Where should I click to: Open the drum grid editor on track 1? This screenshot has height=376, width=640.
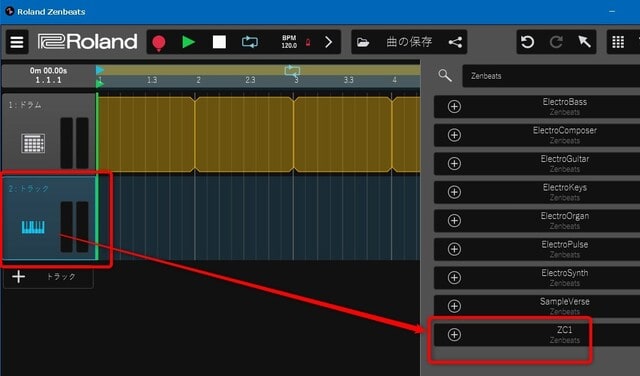[x=33, y=143]
